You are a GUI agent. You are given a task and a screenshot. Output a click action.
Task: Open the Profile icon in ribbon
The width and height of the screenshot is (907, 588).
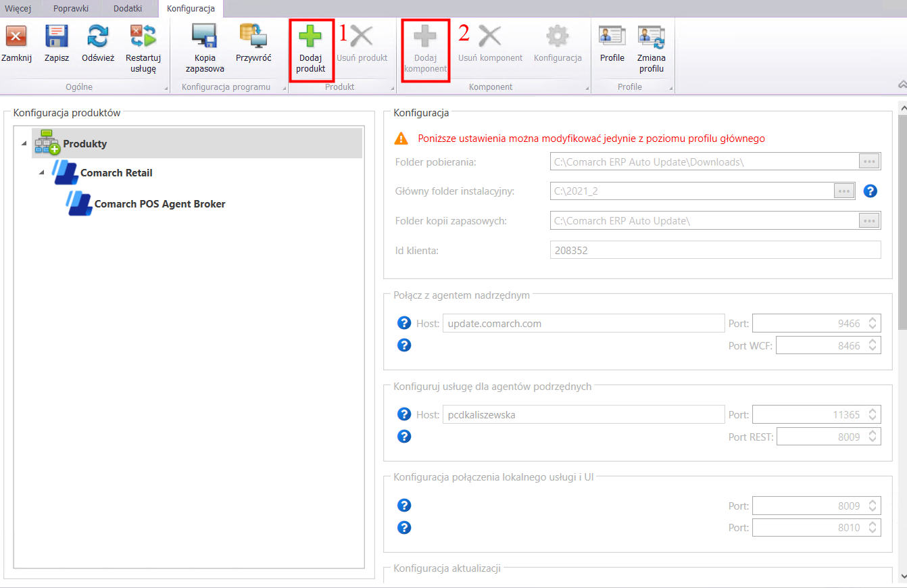[612, 36]
